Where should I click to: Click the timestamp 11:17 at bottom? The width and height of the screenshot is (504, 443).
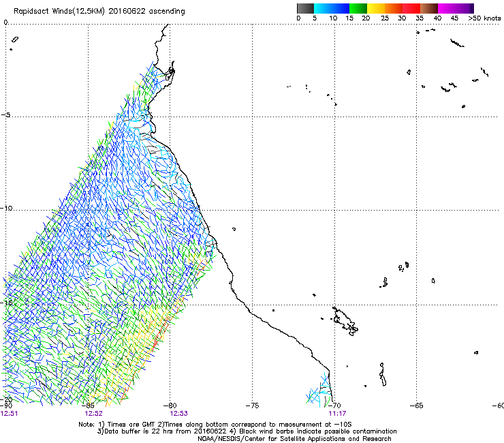click(337, 414)
